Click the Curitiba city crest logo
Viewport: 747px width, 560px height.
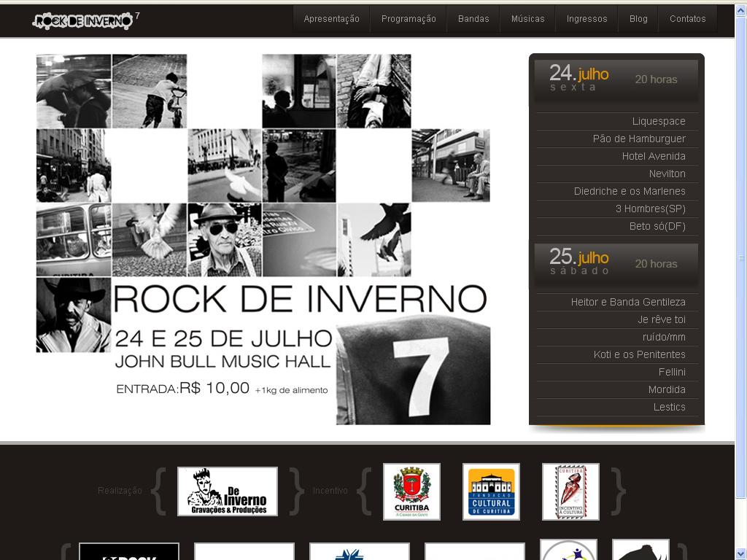point(412,491)
